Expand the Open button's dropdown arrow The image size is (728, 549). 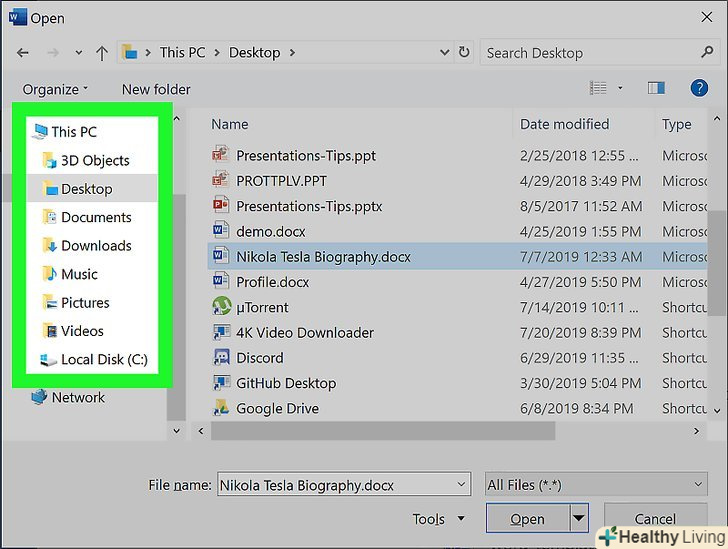(x=578, y=518)
